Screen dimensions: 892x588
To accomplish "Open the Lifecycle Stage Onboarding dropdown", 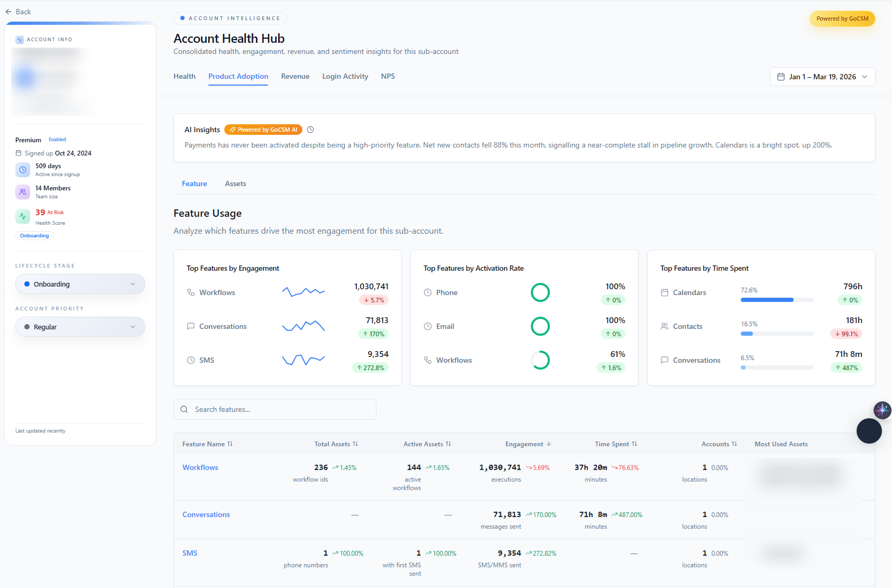I will 80,284.
